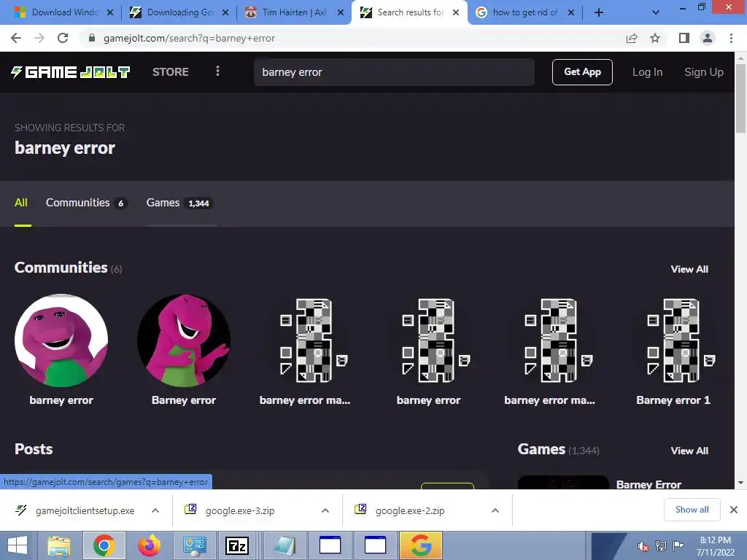Close the downloads bar
747x560 pixels.
pos(734,510)
